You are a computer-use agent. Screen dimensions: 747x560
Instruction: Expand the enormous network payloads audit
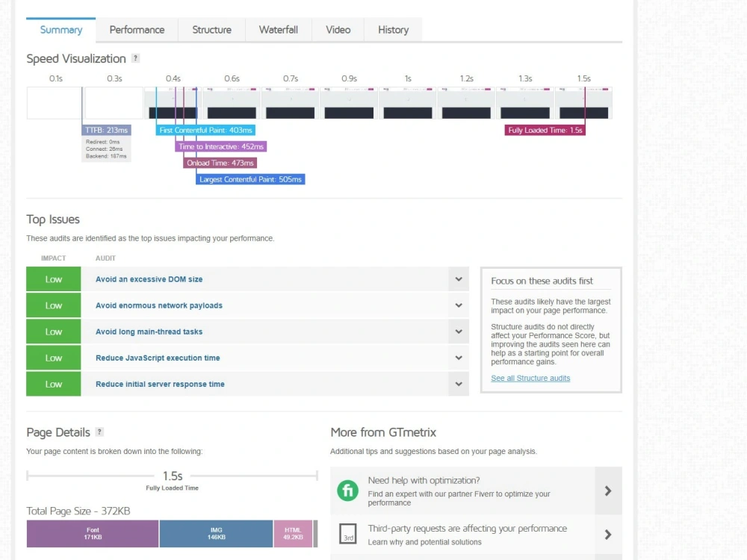[459, 305]
